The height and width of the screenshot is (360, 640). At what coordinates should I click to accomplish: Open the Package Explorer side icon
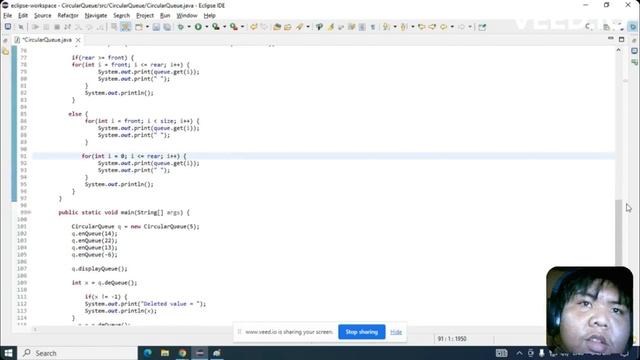click(5, 52)
